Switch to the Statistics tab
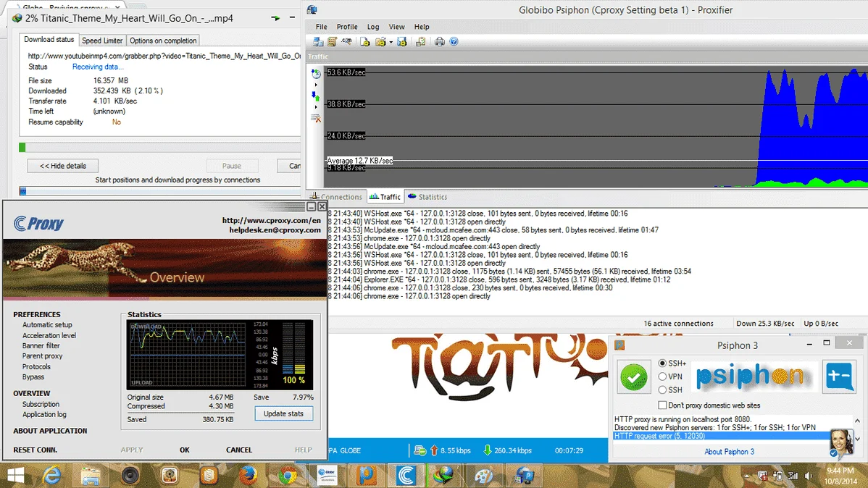The image size is (868, 488). click(x=427, y=197)
